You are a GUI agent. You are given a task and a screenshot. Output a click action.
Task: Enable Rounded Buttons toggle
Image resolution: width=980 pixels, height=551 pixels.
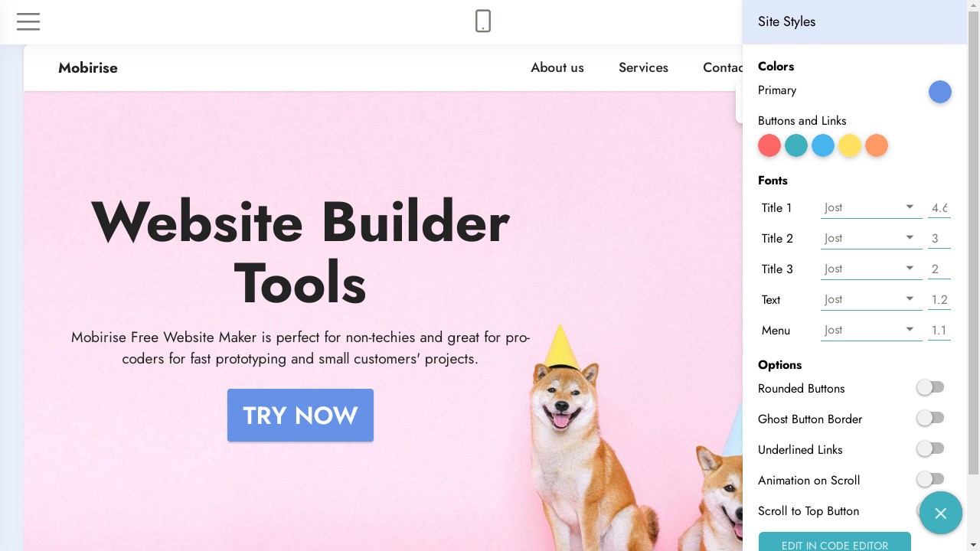[x=931, y=388]
